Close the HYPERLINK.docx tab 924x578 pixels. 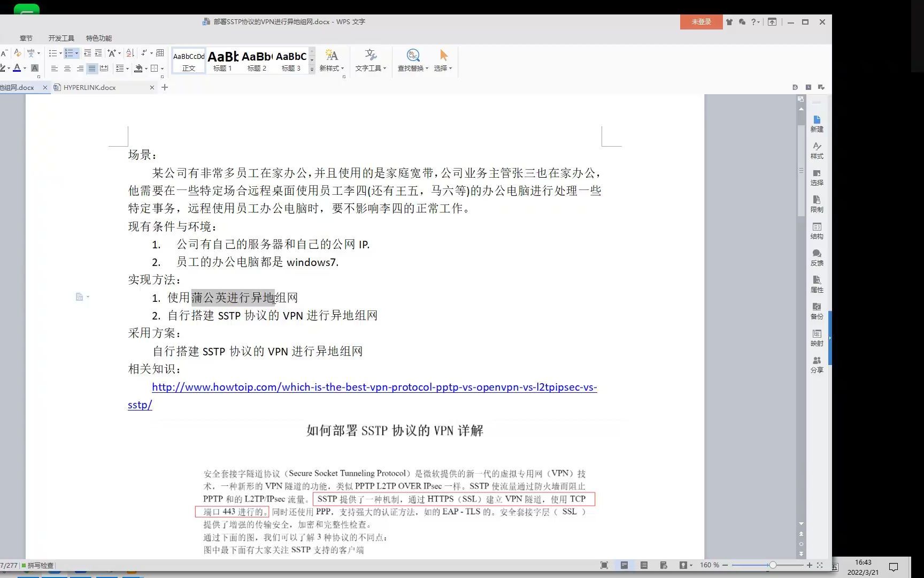click(152, 87)
